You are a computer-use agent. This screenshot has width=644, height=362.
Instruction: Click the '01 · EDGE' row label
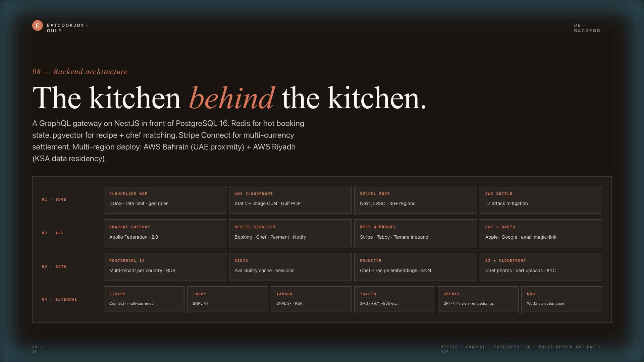click(x=54, y=200)
